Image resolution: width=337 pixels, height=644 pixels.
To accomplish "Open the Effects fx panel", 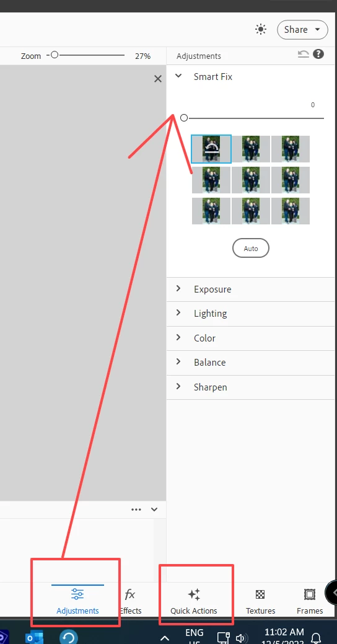I will point(130,601).
